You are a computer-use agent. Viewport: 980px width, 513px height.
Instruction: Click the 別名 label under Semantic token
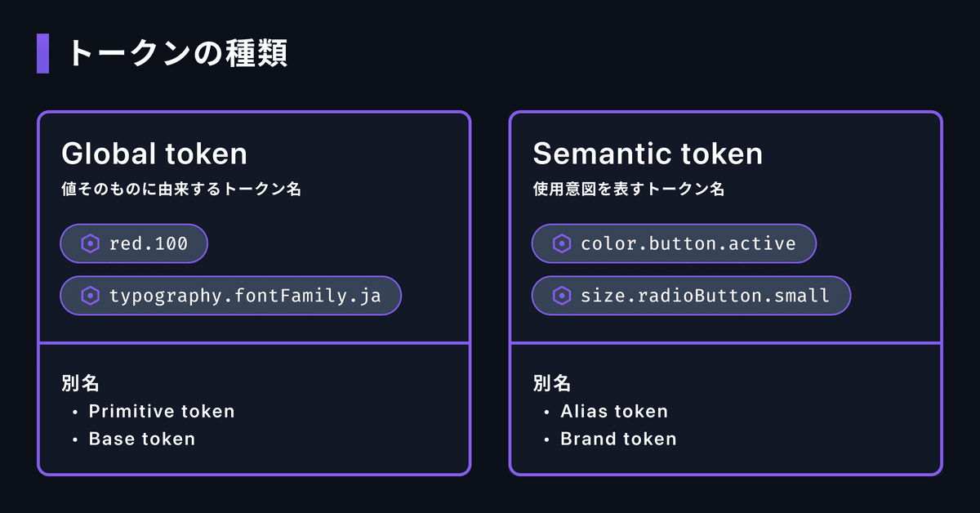(x=551, y=383)
